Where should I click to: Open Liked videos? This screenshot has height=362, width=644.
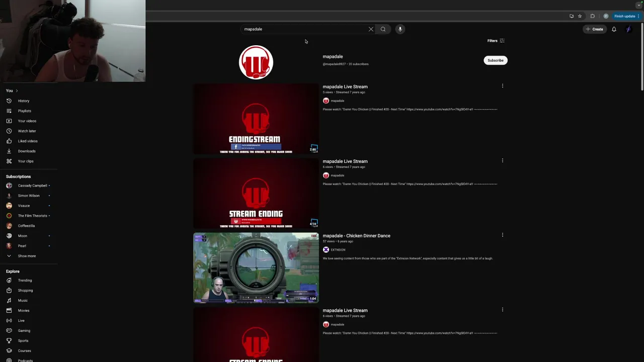[29, 141]
